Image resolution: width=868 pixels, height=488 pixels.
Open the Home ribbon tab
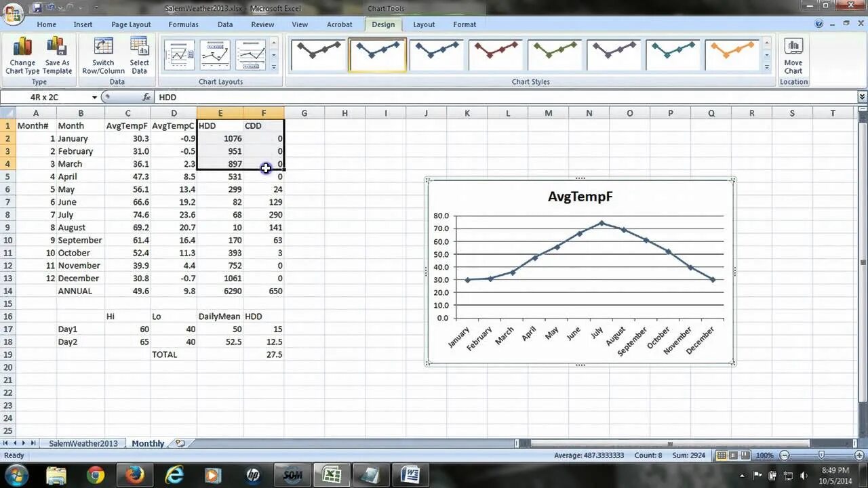click(x=47, y=24)
